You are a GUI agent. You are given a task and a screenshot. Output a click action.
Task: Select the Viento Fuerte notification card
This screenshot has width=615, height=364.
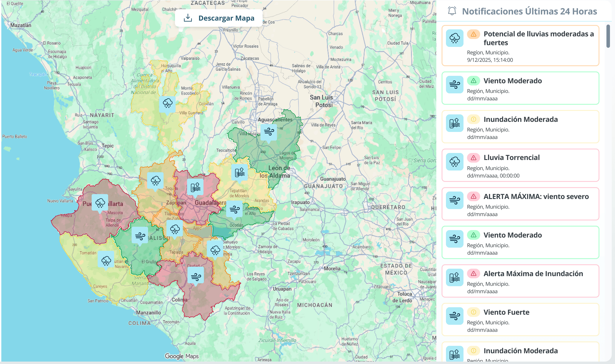(520, 320)
